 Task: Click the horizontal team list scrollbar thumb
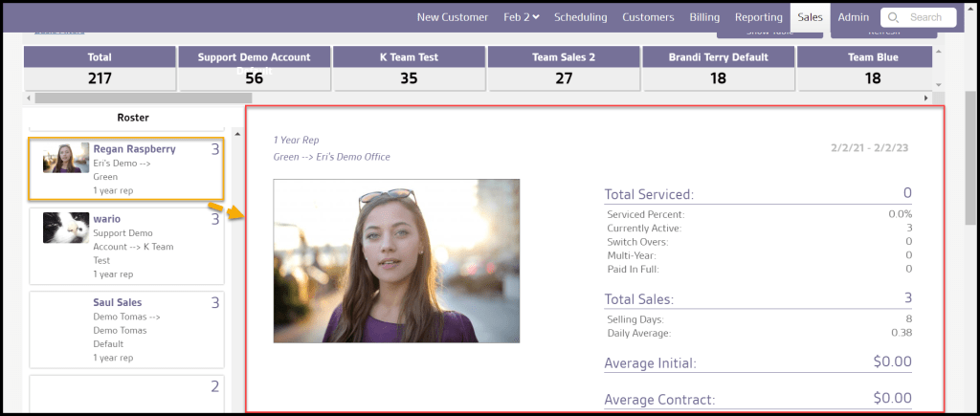tap(144, 98)
